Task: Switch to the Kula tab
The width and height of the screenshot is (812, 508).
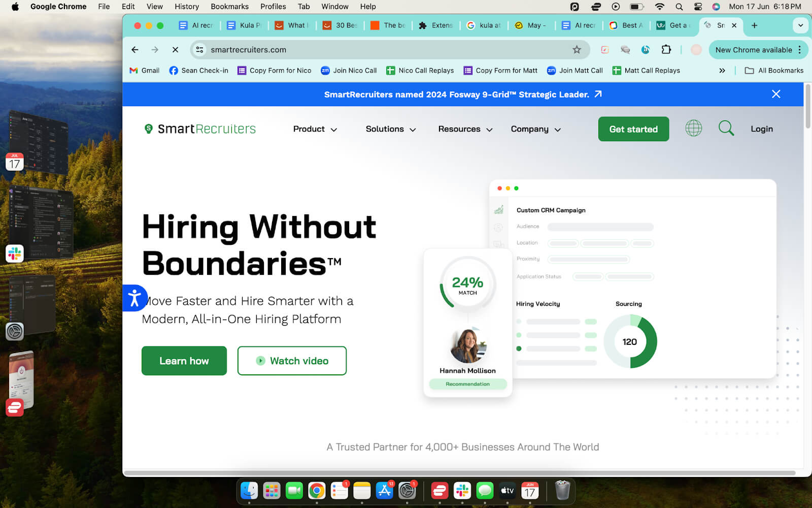Action: click(x=244, y=25)
